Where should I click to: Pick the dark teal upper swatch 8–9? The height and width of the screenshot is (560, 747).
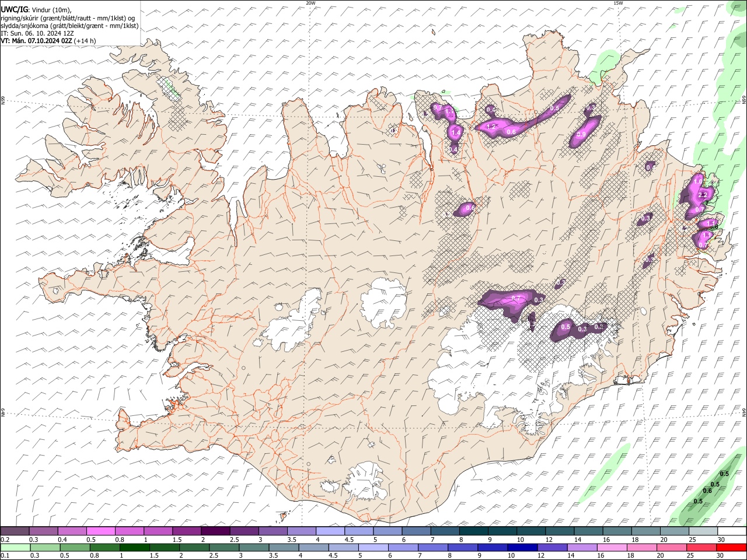point(473,531)
